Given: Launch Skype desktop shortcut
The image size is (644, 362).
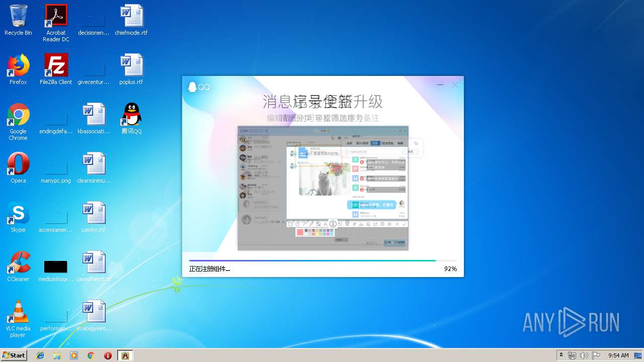Looking at the screenshot, I should [18, 217].
